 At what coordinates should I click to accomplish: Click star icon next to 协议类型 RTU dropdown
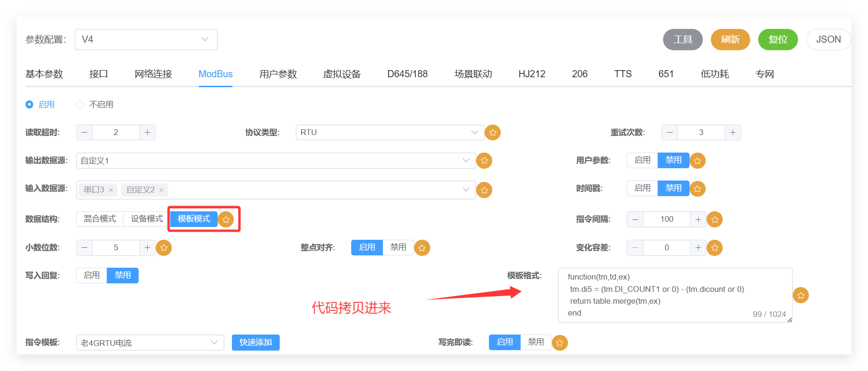[x=493, y=133]
